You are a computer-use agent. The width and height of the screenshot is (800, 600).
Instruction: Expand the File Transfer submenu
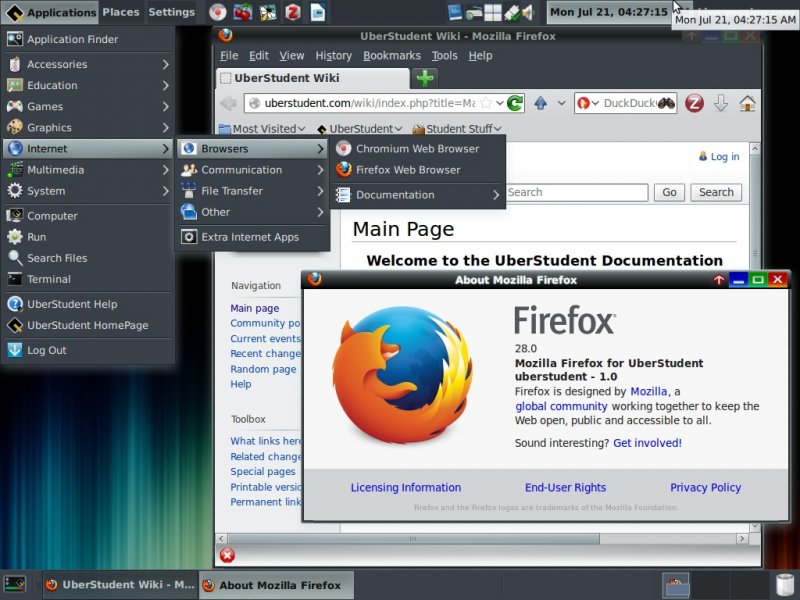252,191
